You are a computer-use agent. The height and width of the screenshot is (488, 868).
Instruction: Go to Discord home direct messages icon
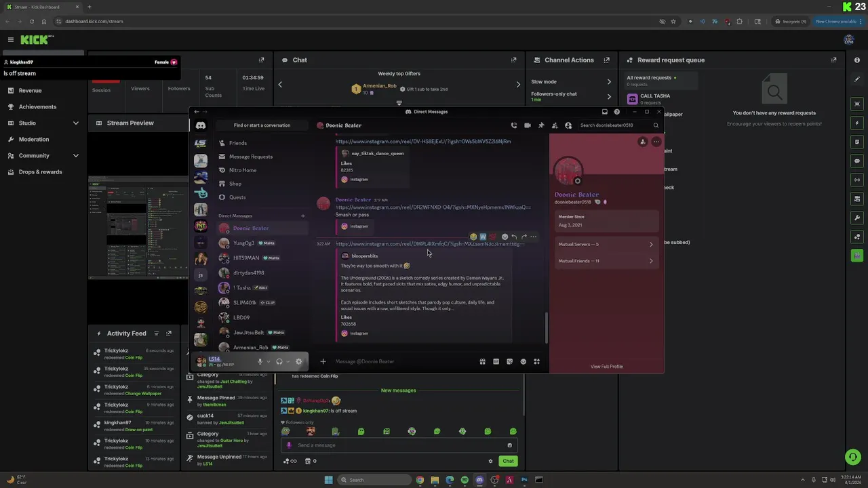point(201,125)
